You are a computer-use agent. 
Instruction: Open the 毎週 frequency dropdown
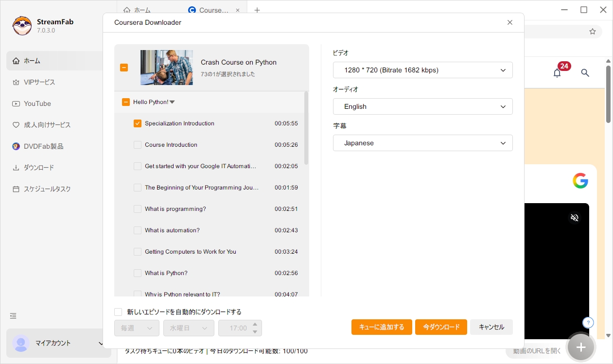point(137,328)
